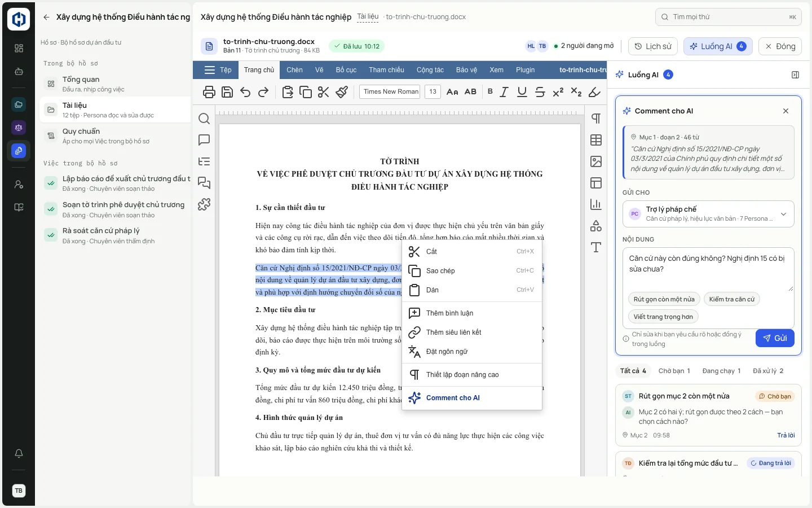Open the find magnifier in editor sidebar
The height and width of the screenshot is (508, 812).
204,119
